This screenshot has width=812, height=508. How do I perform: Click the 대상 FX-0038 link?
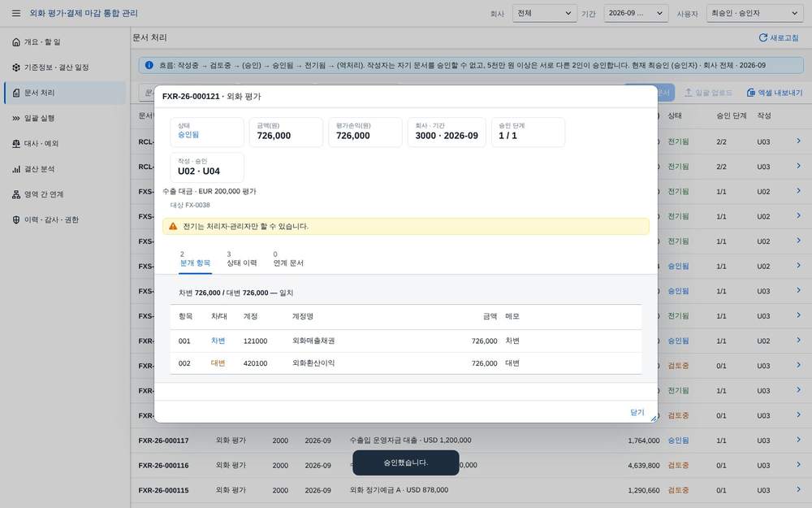coord(190,206)
